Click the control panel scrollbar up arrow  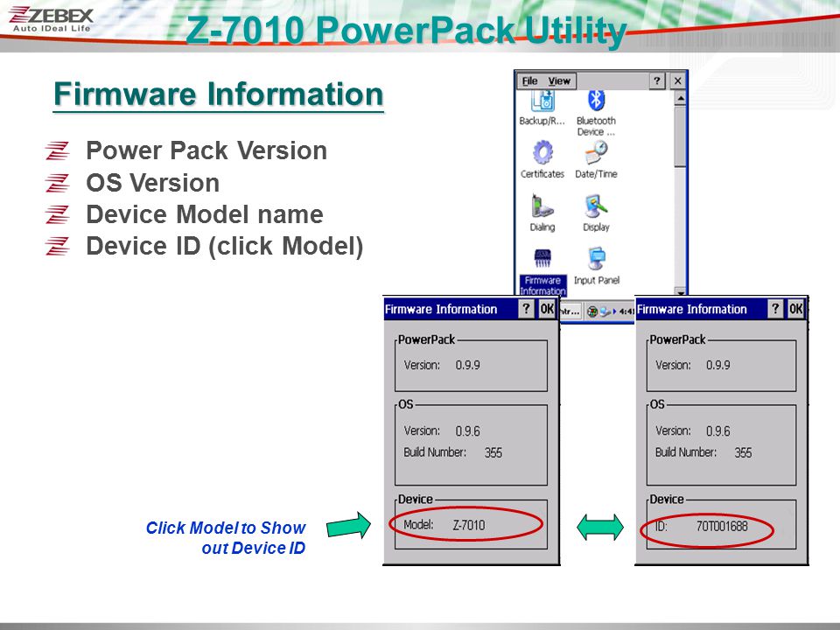click(x=680, y=98)
